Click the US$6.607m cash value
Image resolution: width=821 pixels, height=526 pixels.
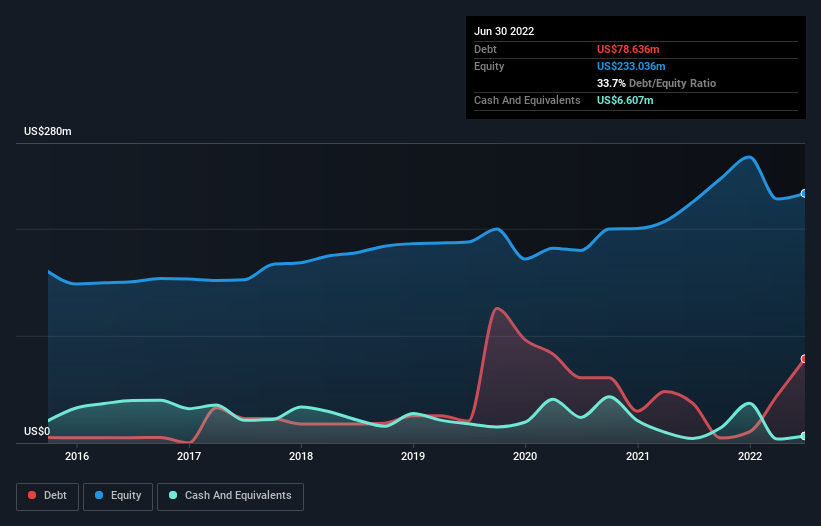point(625,100)
